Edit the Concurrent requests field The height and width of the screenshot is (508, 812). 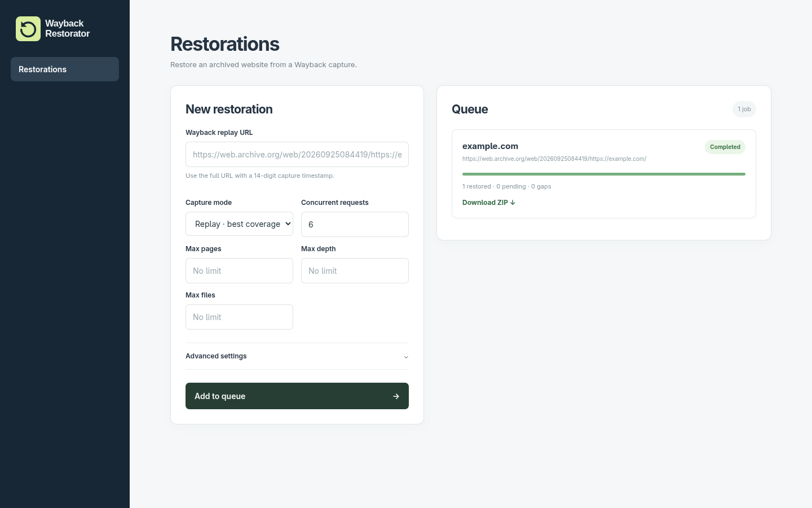coord(355,224)
